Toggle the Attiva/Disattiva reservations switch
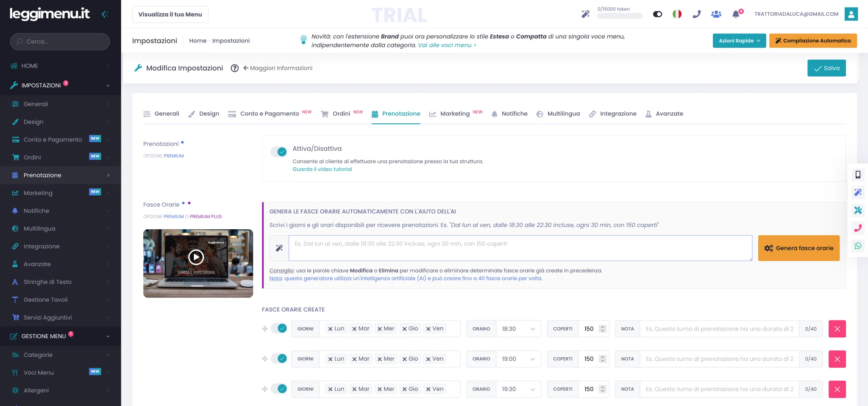 tap(279, 152)
